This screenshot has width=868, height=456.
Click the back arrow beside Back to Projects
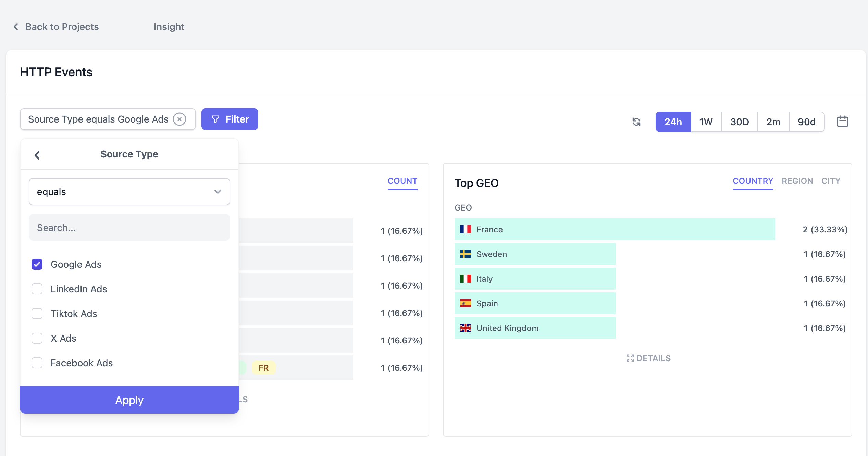tap(15, 26)
